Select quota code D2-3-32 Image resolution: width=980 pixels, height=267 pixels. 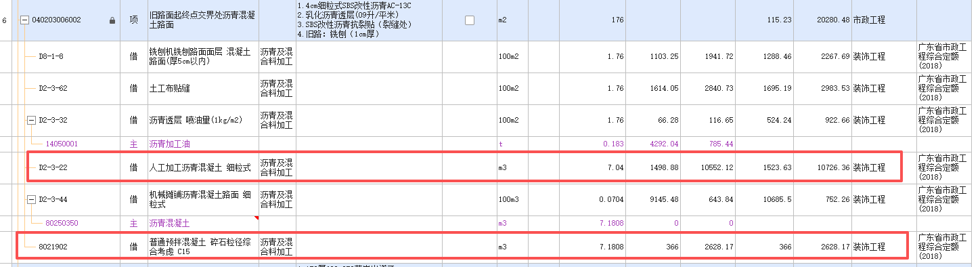click(53, 121)
